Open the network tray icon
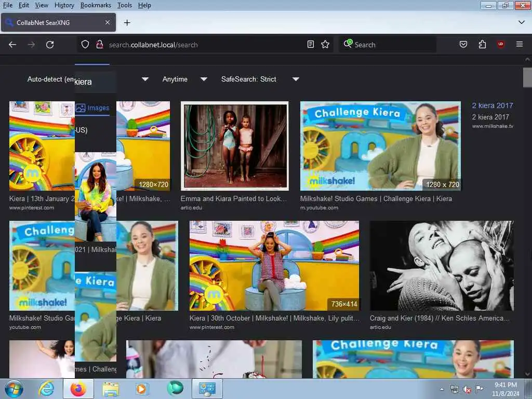532x399 pixels. tap(454, 390)
